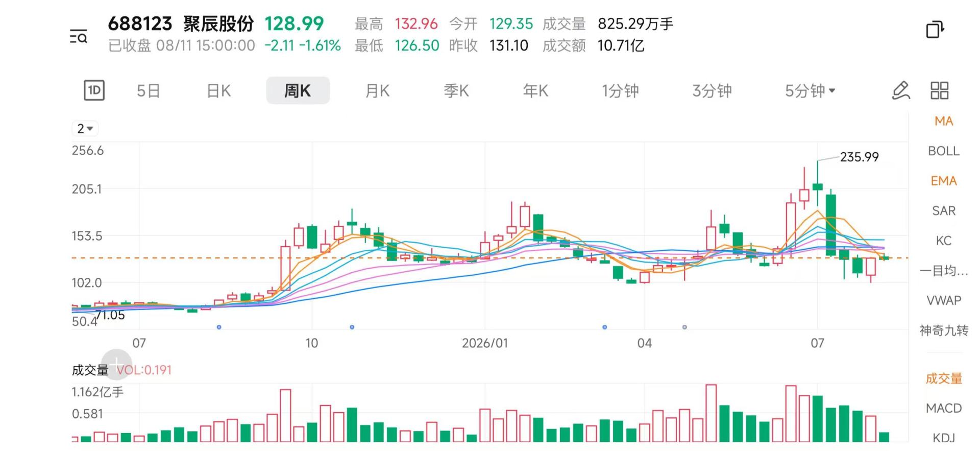Click the 最低 value 126.50

tap(417, 45)
